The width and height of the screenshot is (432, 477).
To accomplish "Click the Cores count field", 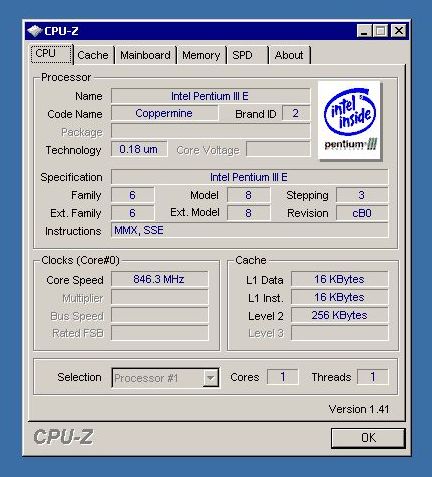I will click(282, 377).
